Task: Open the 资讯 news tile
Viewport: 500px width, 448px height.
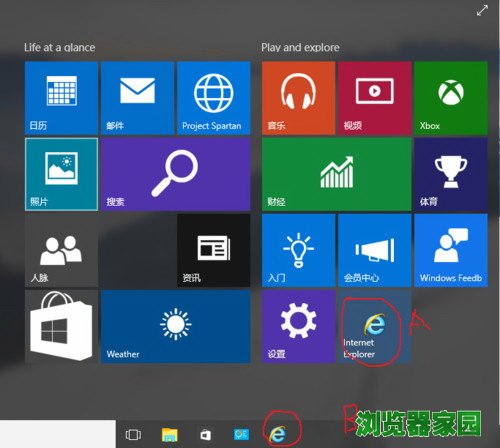Action: coord(214,250)
